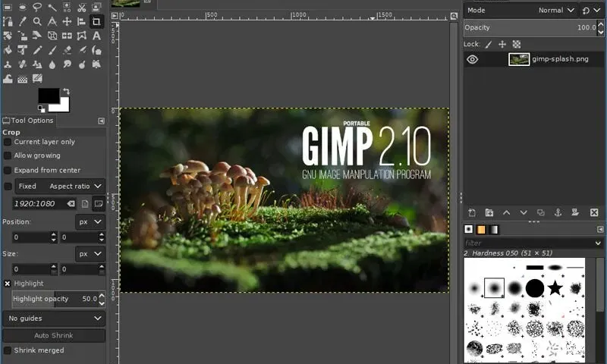Delete the layer with X button
Image resolution: width=607 pixels, height=364 pixels.
click(x=594, y=212)
